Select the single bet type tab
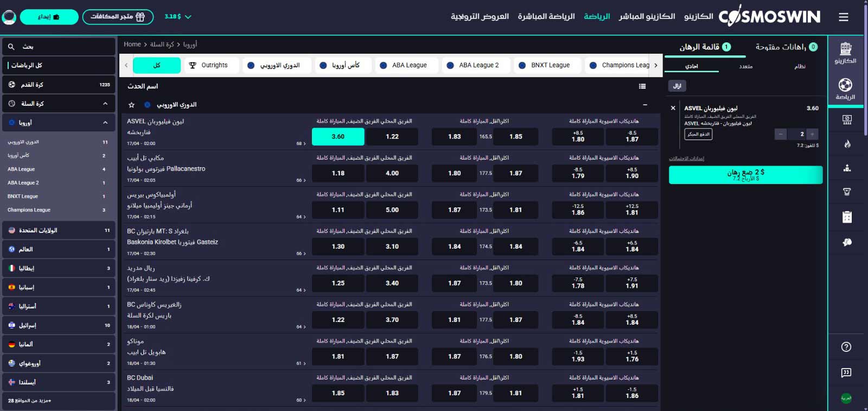 (692, 66)
